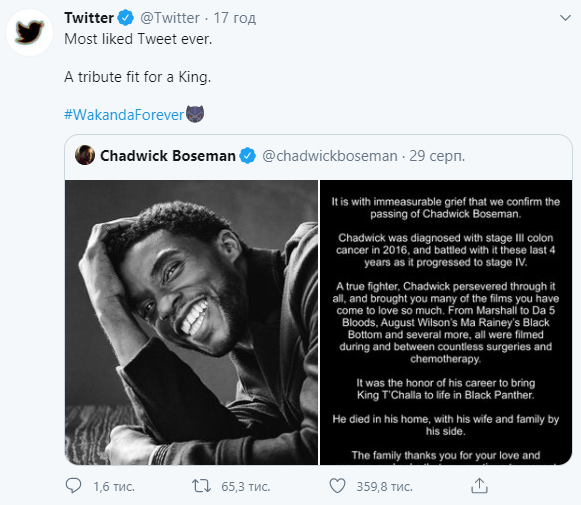Viewport: 581px width, 505px height.
Task: Like the tweet with the heart icon
Action: tap(337, 486)
